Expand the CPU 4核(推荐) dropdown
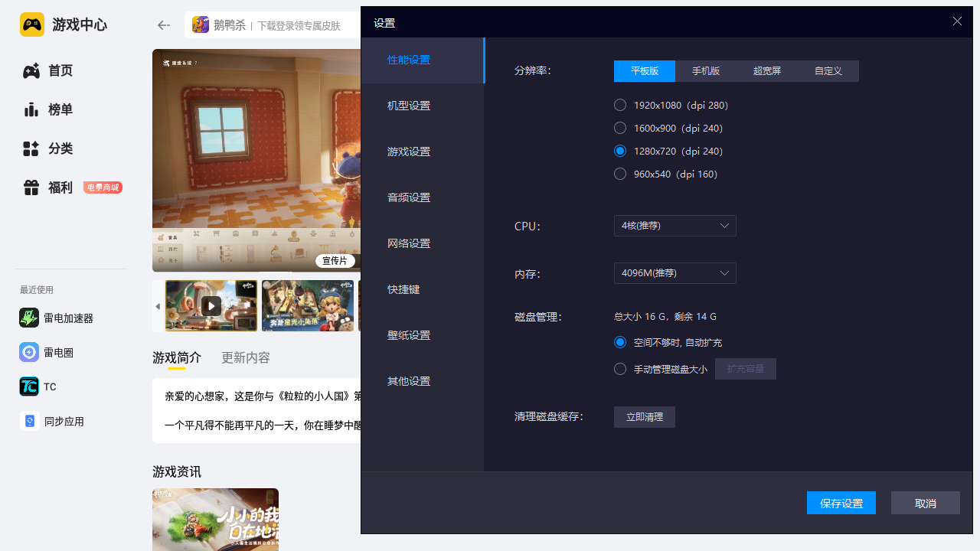 (675, 226)
